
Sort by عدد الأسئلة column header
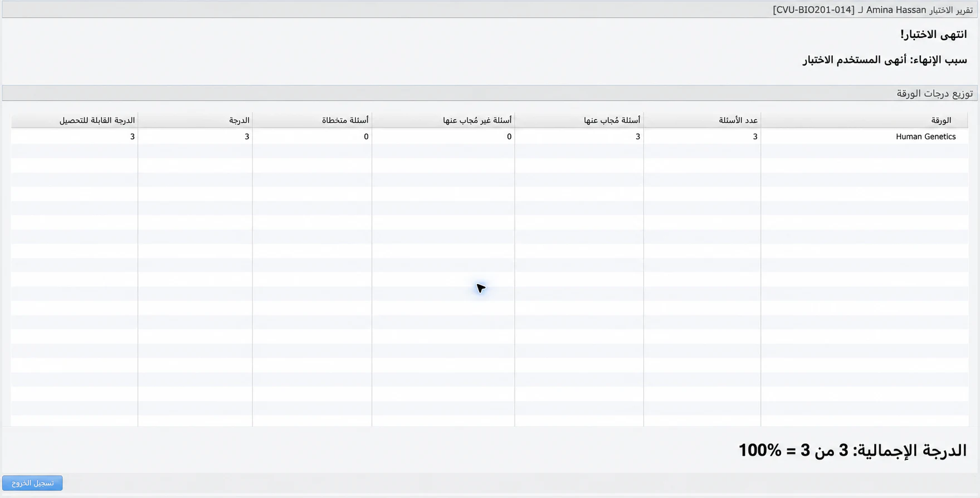pyautogui.click(x=702, y=120)
